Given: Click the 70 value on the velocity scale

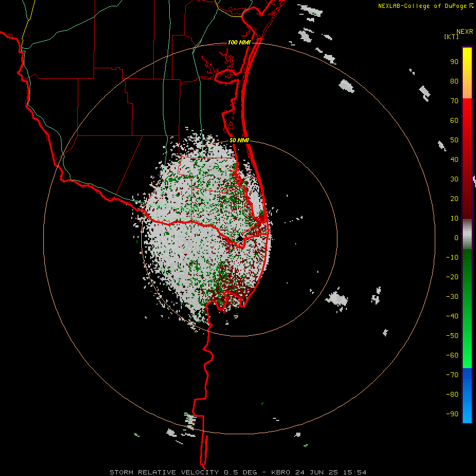Looking at the screenshot, I should tap(454, 101).
